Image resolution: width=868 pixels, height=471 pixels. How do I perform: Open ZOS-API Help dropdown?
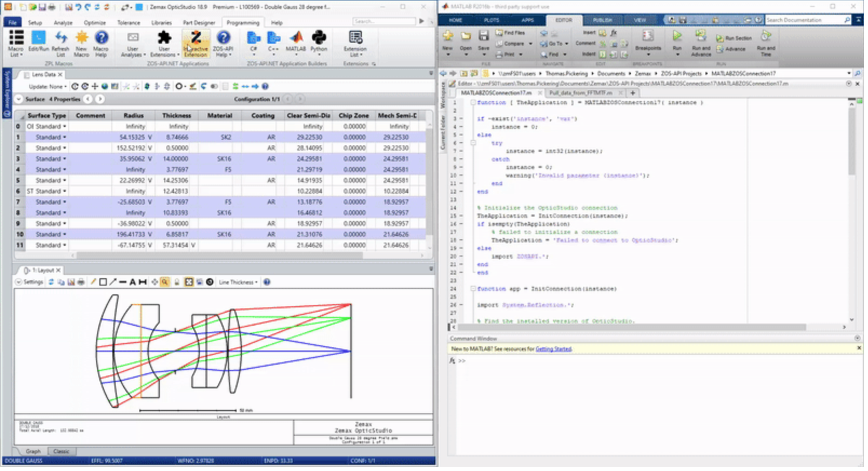click(223, 43)
